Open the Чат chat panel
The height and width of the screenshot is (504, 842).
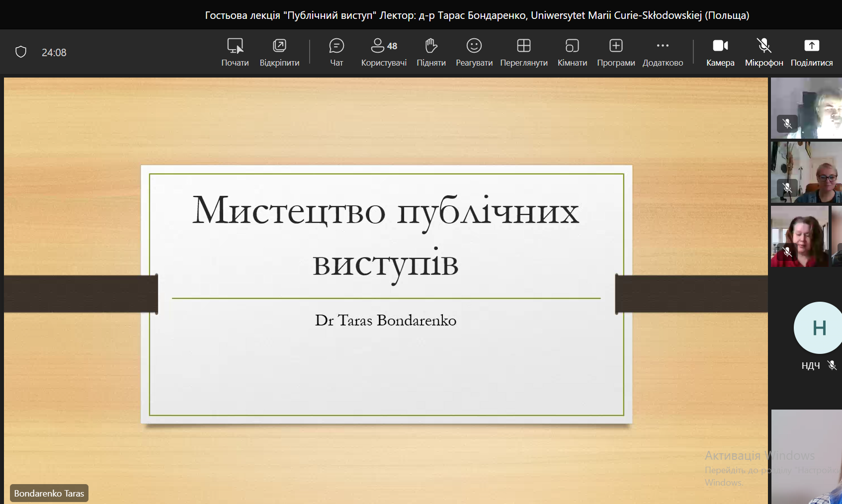337,52
